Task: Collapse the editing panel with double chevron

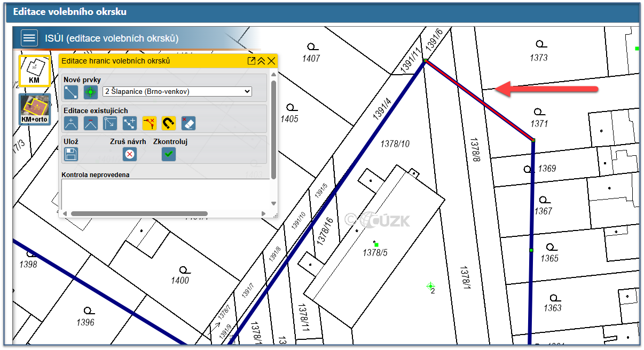Action: 261,61
